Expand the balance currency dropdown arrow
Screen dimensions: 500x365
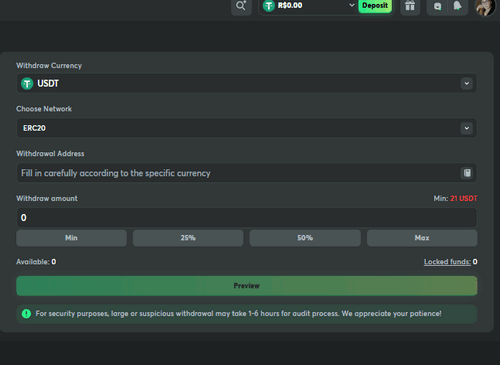351,5
